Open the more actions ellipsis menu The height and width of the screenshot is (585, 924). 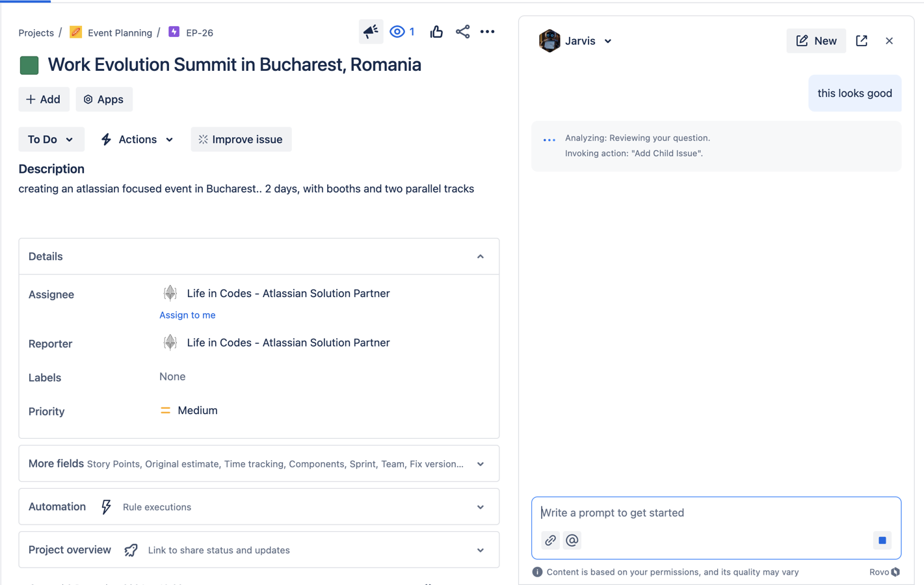(488, 31)
